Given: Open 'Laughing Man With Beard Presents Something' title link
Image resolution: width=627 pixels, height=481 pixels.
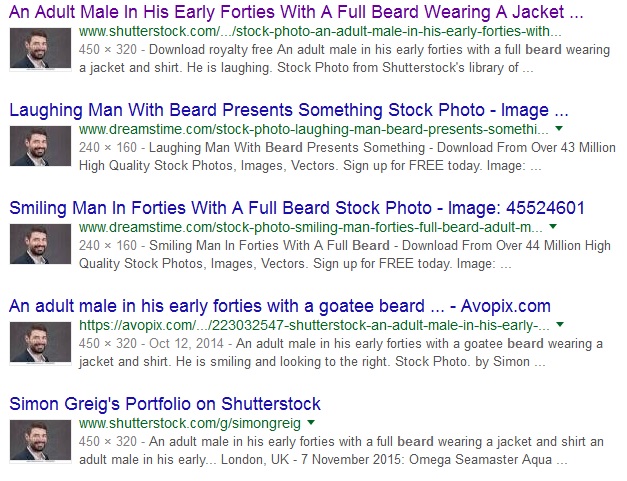Looking at the screenshot, I should coord(289,110).
